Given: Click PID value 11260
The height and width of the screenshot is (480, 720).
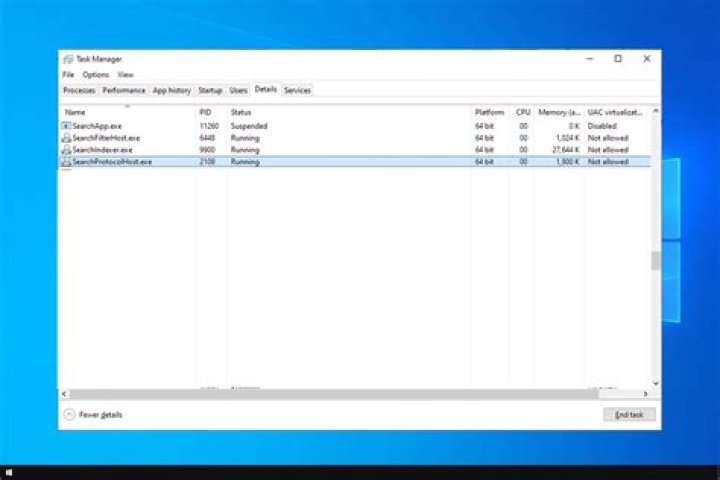Looking at the screenshot, I should click(x=209, y=126).
